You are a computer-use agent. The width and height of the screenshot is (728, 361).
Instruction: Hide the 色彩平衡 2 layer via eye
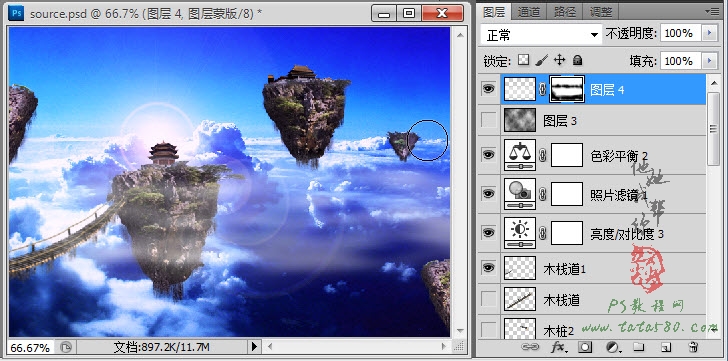click(488, 155)
